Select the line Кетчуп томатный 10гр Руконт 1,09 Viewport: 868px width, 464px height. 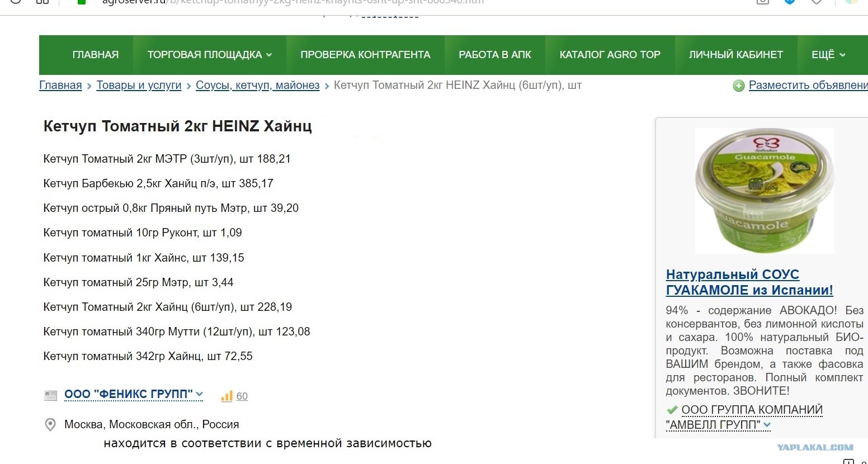pos(143,233)
